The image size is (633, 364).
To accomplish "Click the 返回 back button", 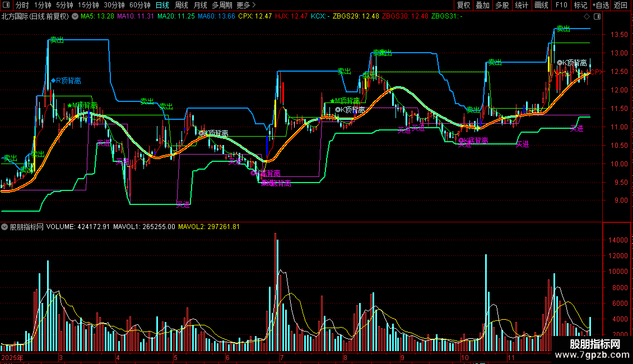I will pyautogui.click(x=621, y=5).
